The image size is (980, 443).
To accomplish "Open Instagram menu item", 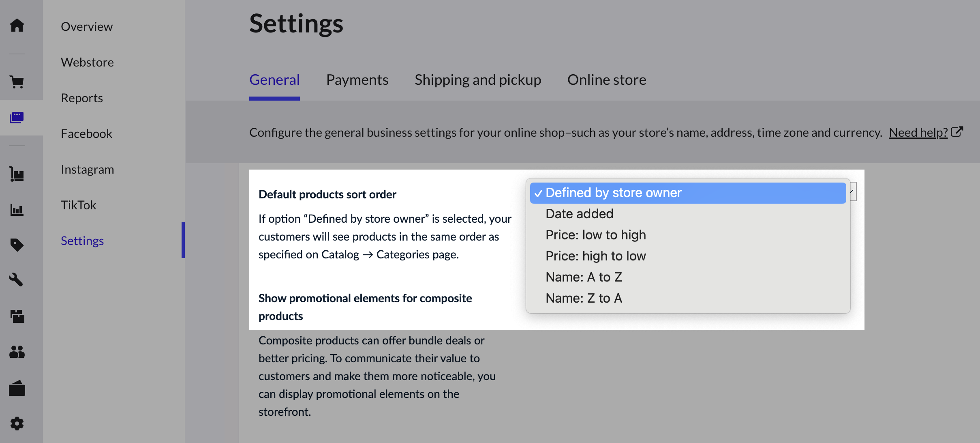I will (x=87, y=170).
